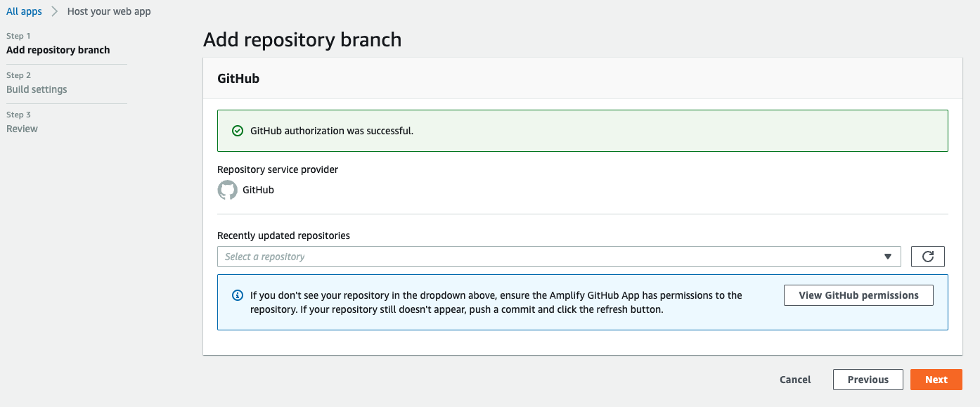Click the Step 3 label text

[18, 115]
